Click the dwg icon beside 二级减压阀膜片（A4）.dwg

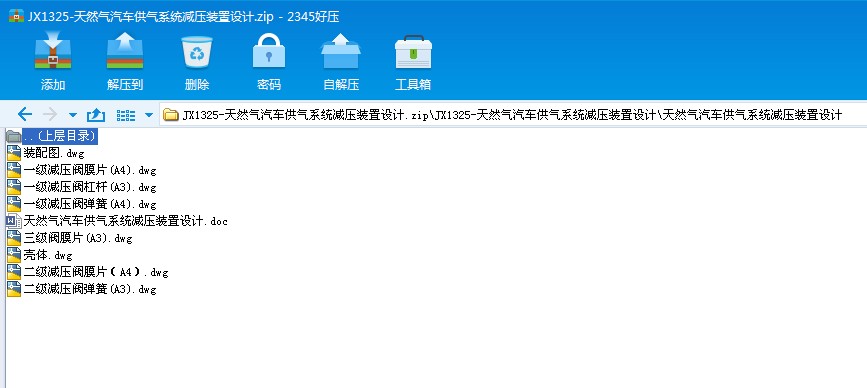[14, 272]
